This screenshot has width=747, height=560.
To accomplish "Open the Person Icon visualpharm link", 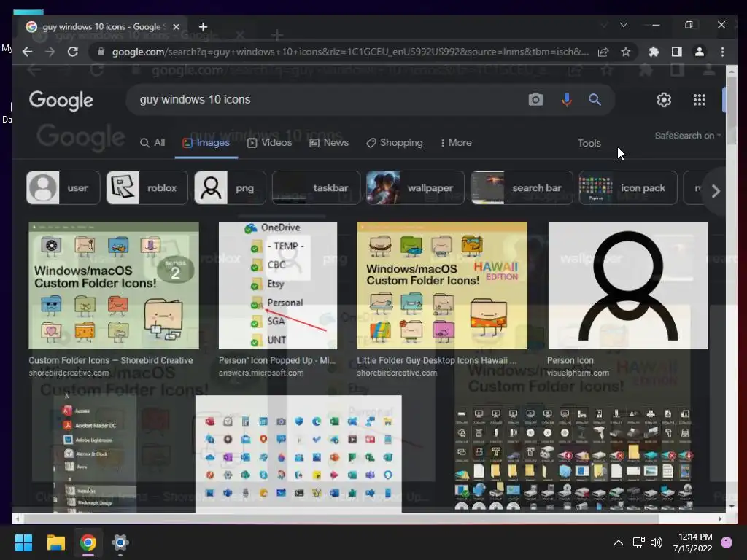I will [570, 360].
